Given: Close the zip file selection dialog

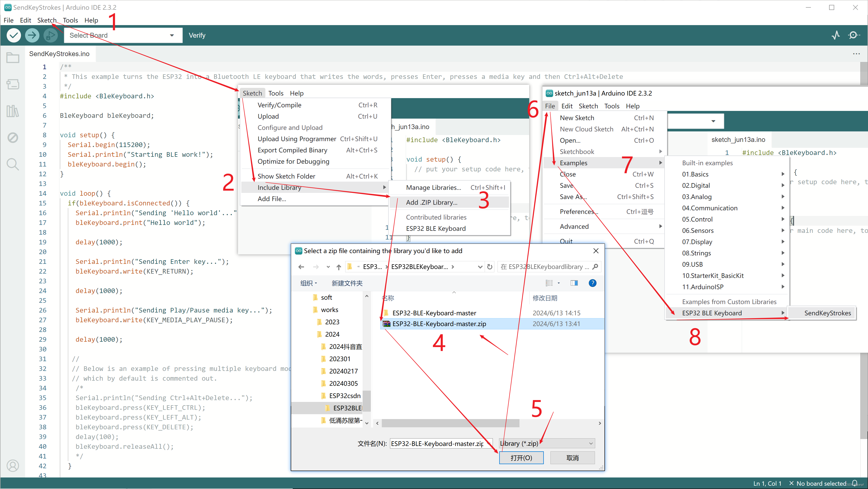Looking at the screenshot, I should (596, 251).
